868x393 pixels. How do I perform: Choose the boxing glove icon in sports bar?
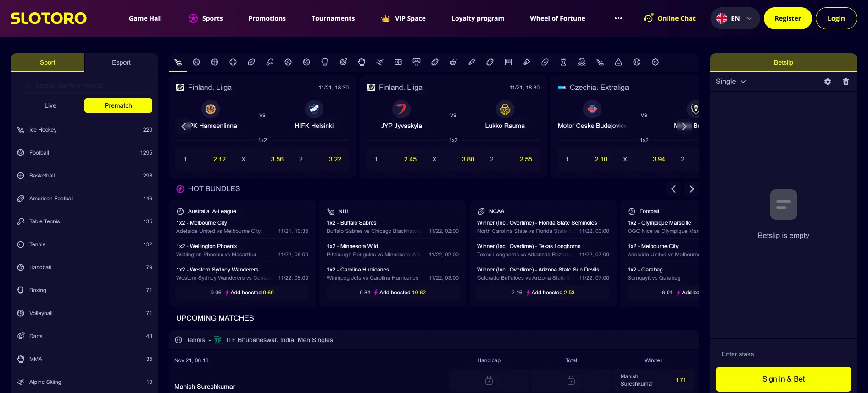325,62
